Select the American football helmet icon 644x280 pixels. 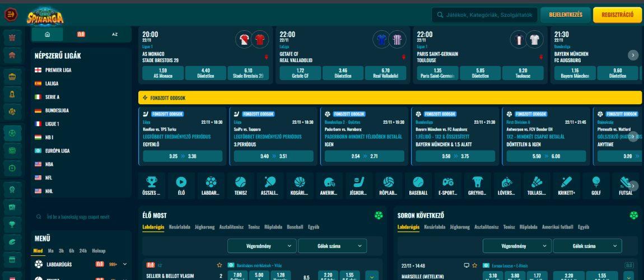pos(329,185)
